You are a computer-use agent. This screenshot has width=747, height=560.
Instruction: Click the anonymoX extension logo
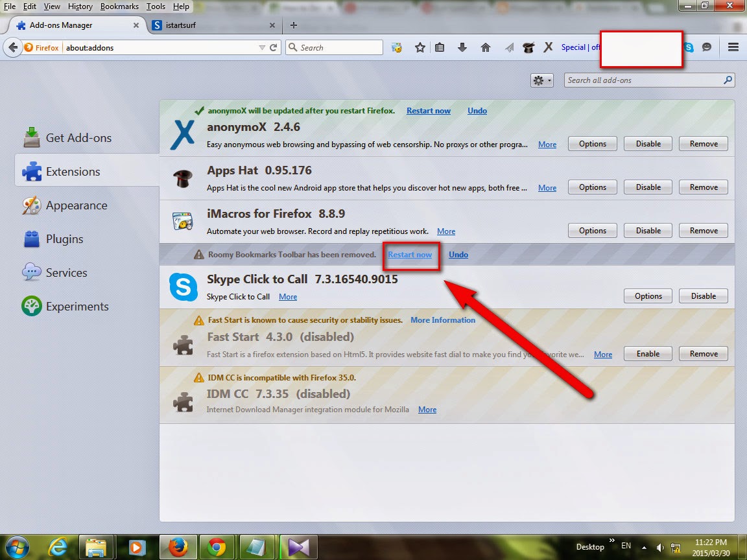(182, 135)
